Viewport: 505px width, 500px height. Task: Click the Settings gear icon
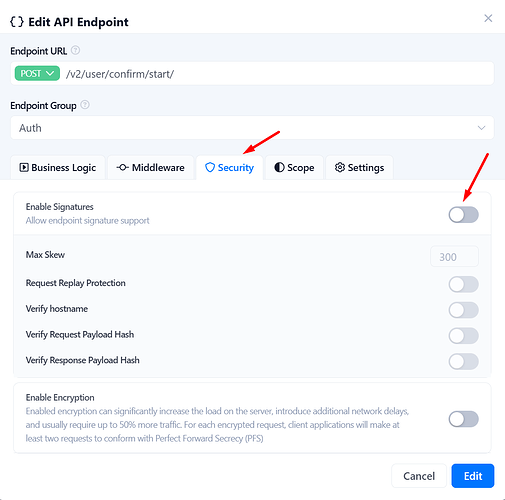pyautogui.click(x=340, y=167)
